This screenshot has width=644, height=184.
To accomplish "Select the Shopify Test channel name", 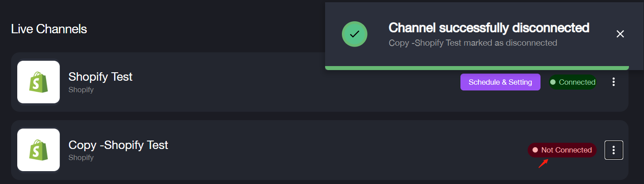I will 100,77.
